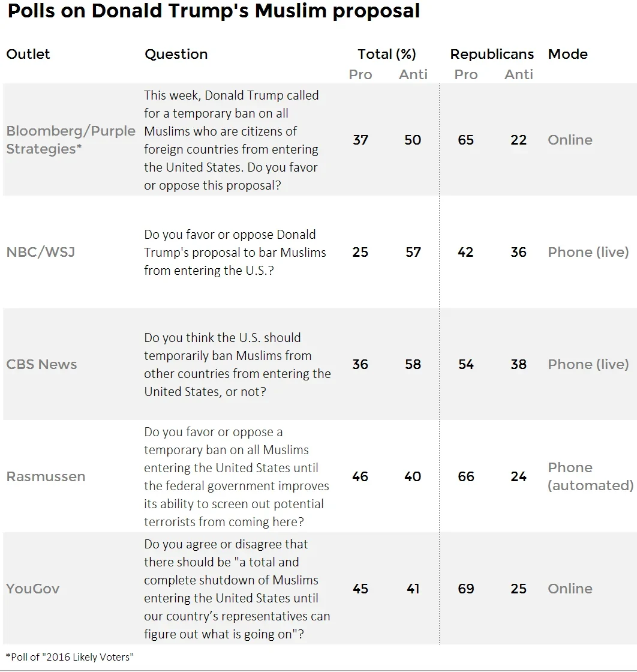Viewport: 637px width, 672px height.
Task: Click the NBC/WSJ outlet name
Action: coord(41,252)
